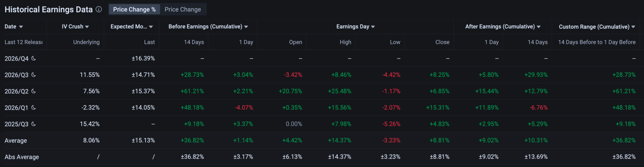This screenshot has height=167, width=644.
Task: Click the Historical Earnings Data title
Action: [49, 9]
